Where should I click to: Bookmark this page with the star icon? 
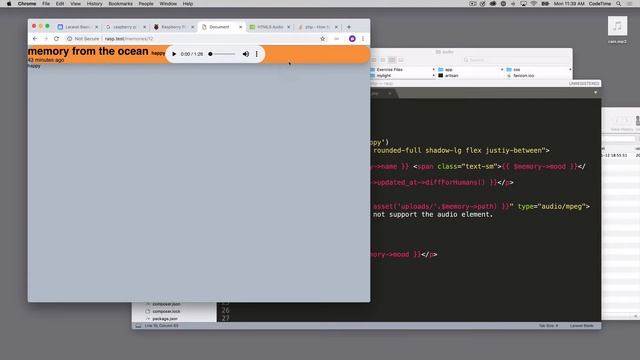pos(322,39)
